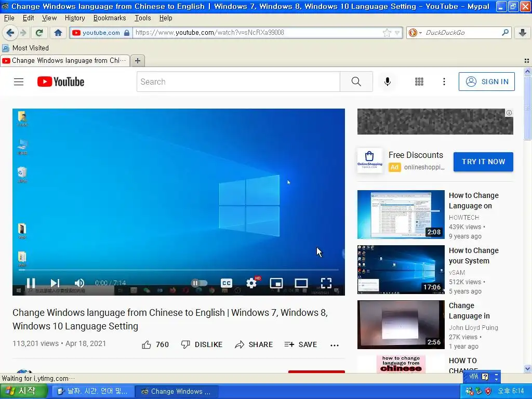This screenshot has width=532, height=399.
Task: Open the File menu
Action: point(9,18)
